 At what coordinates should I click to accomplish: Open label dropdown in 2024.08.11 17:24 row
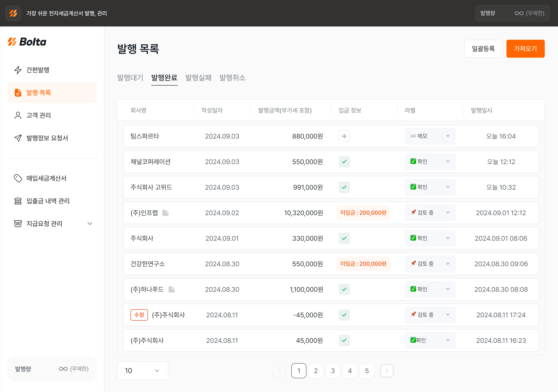(430, 315)
